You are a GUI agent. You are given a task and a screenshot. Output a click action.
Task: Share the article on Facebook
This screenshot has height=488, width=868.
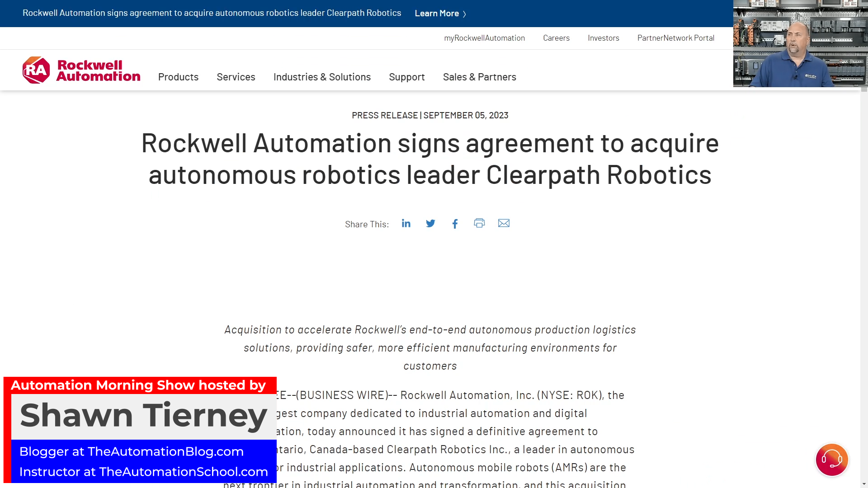pos(455,223)
